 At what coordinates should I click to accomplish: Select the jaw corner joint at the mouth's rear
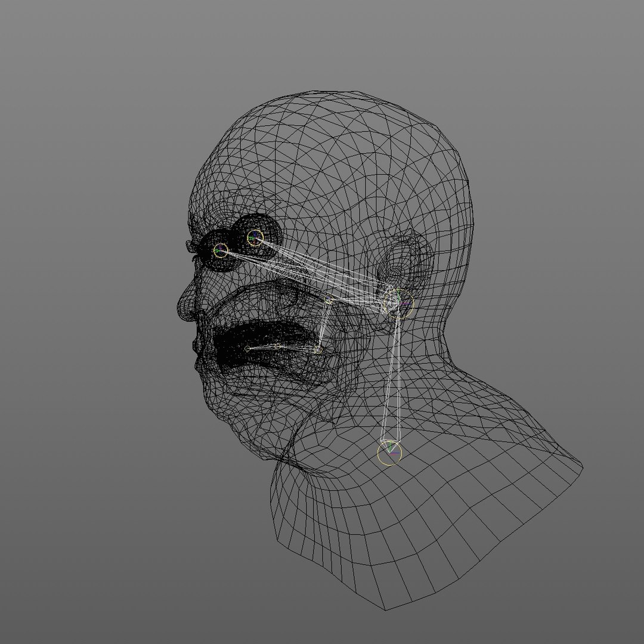pos(317,350)
